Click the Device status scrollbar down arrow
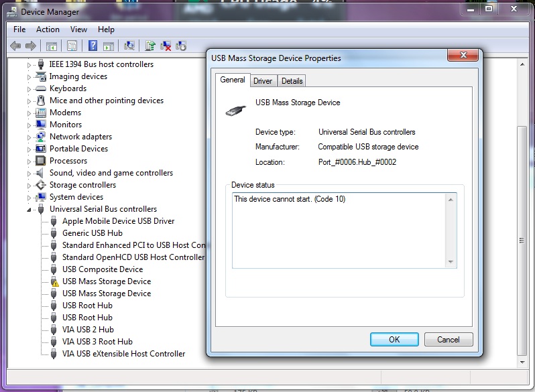 (x=451, y=262)
